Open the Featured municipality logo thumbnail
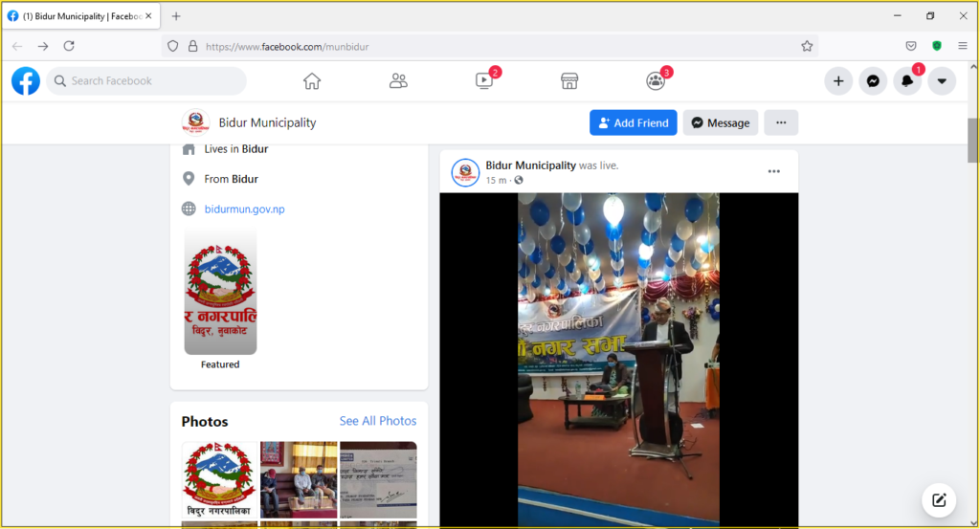 coord(220,292)
